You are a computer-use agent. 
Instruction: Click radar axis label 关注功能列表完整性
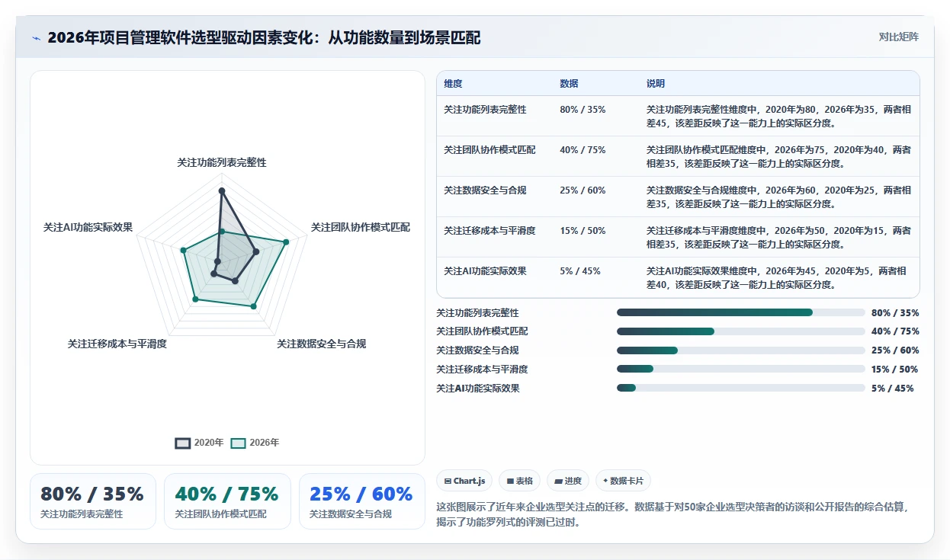tap(222, 163)
